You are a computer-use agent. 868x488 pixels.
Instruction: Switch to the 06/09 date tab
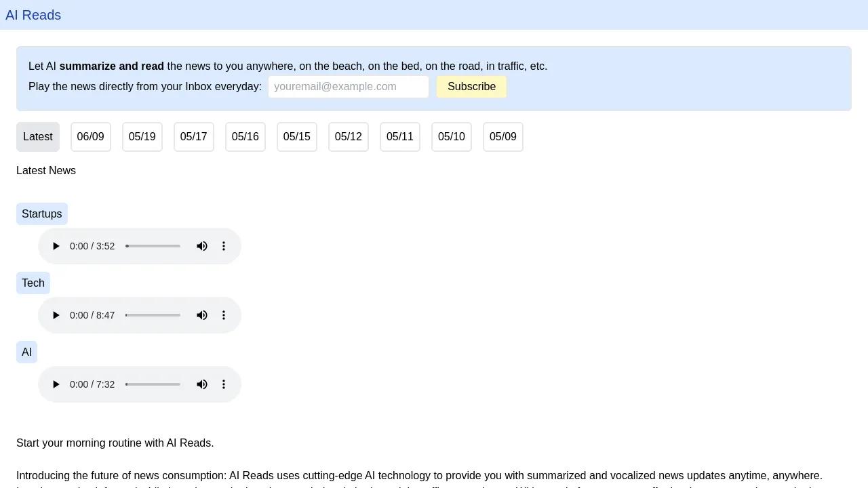[x=91, y=137]
